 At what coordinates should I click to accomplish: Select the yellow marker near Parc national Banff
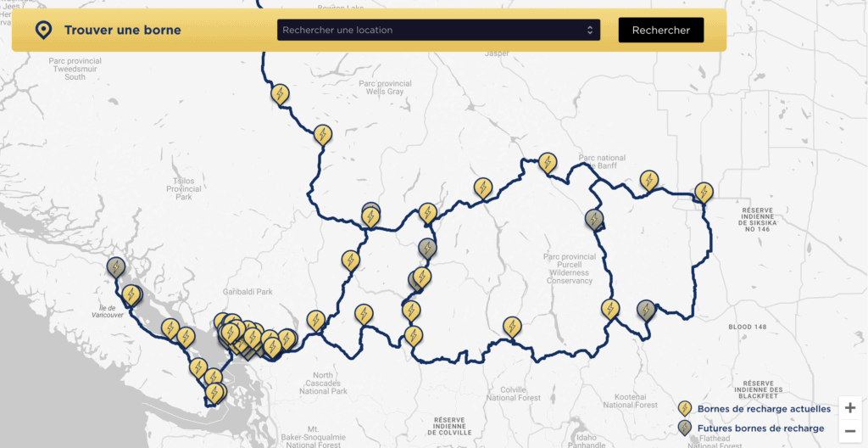[x=548, y=162]
